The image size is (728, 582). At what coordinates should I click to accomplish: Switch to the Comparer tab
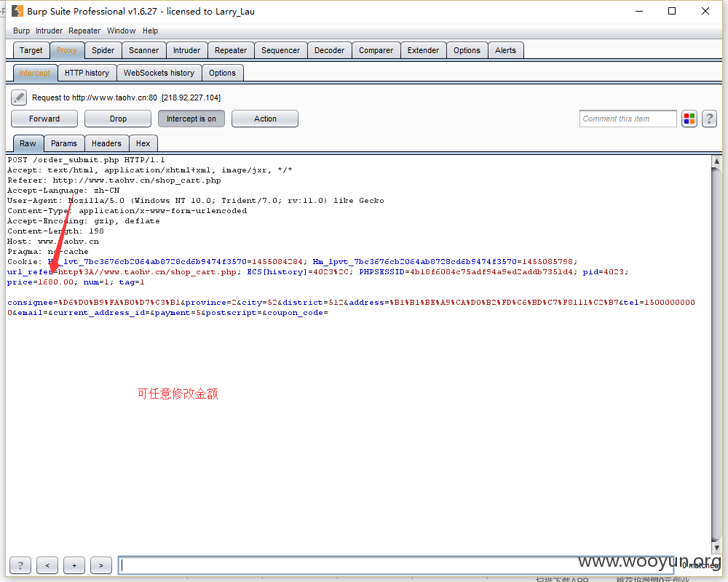tap(376, 50)
